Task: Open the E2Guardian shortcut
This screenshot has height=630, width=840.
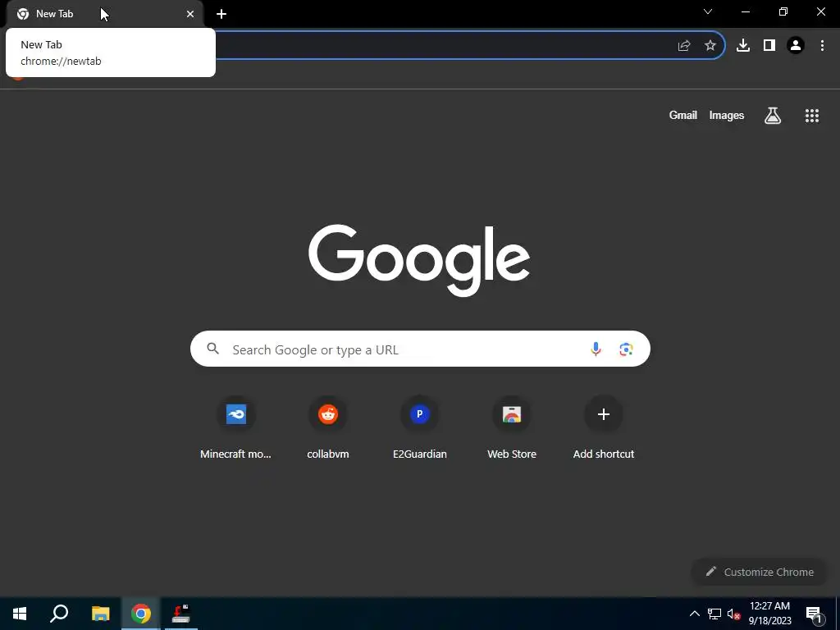Action: point(420,428)
